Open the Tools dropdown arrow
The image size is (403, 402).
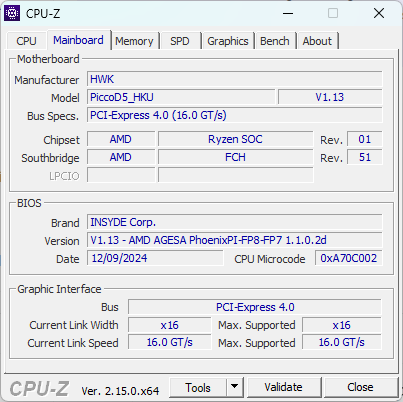pos(235,387)
